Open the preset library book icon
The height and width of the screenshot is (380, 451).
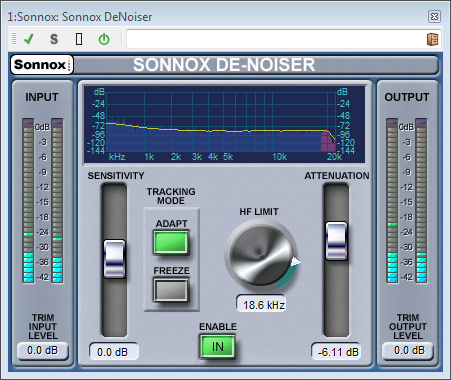click(x=433, y=39)
